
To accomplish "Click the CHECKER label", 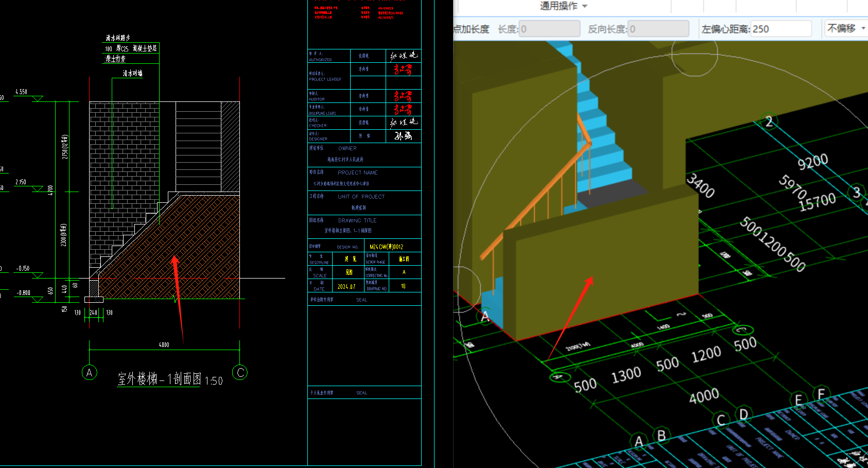I will [318, 126].
